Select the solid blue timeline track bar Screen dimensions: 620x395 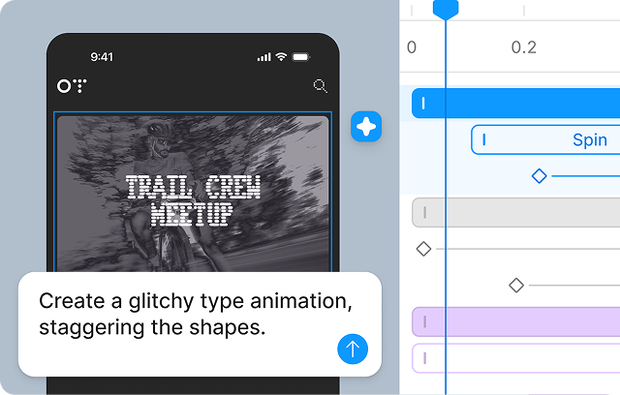(x=516, y=103)
